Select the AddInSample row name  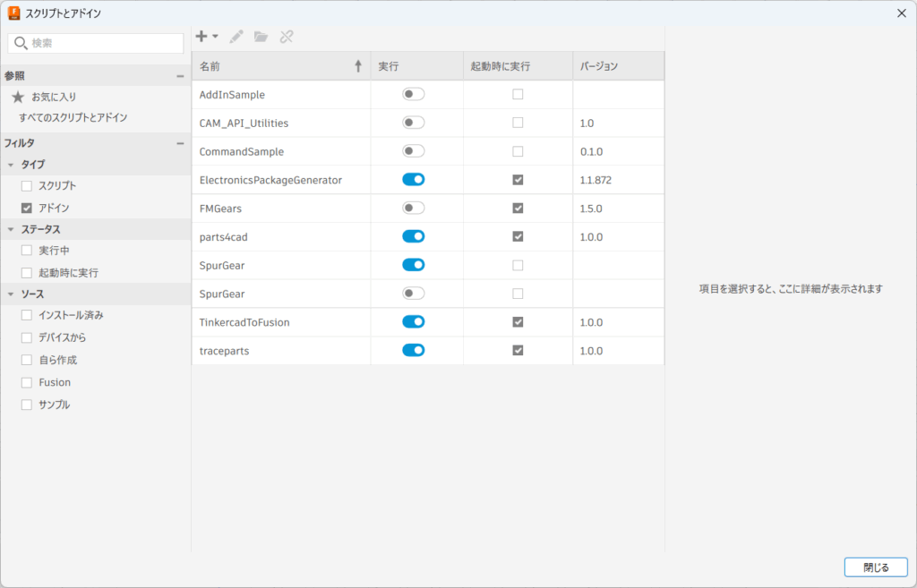232,95
